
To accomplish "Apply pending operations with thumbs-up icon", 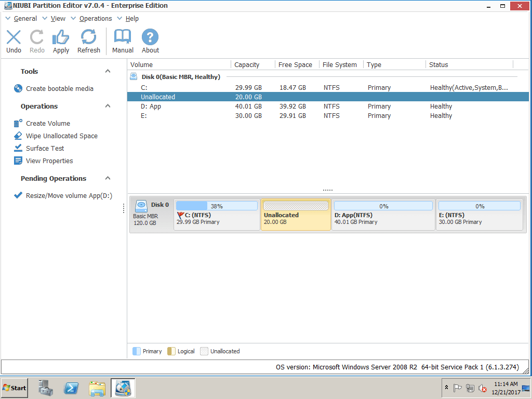I will pyautogui.click(x=61, y=37).
